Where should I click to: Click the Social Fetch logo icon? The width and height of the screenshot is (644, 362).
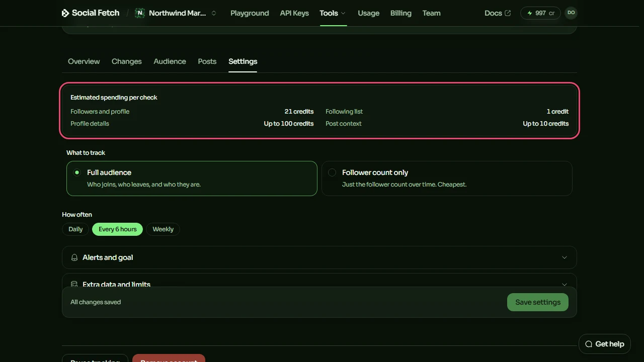point(65,13)
